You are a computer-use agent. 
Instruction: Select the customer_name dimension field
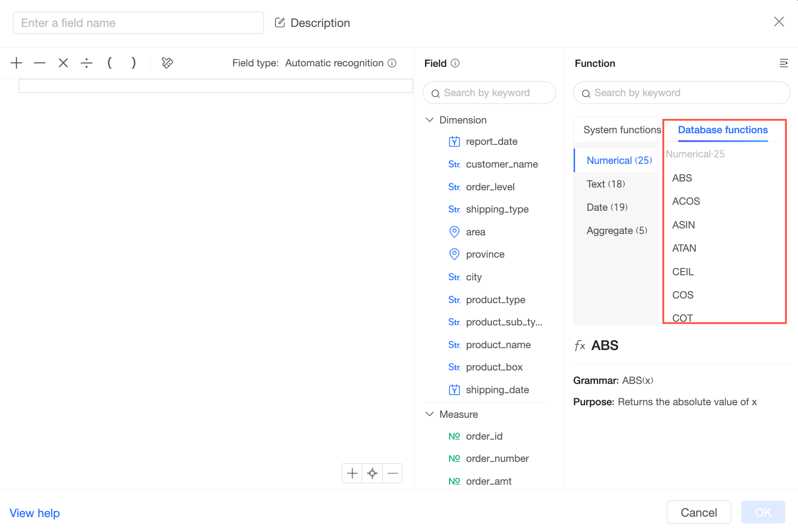pos(502,164)
